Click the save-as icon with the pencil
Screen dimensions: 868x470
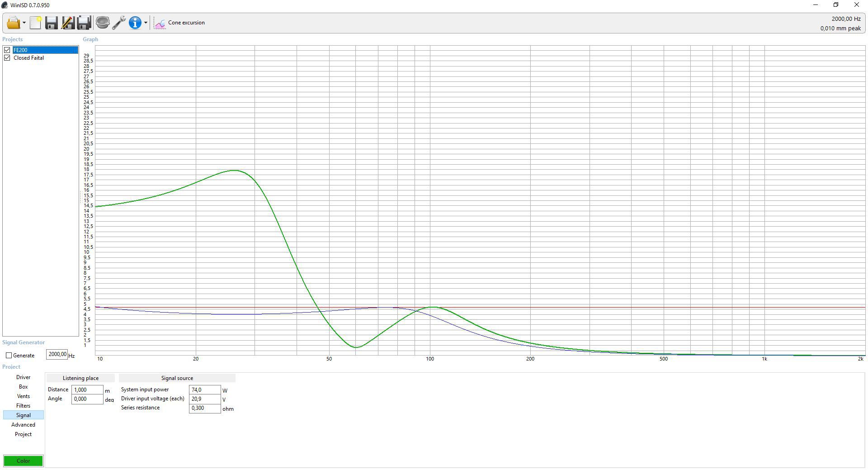pos(68,23)
